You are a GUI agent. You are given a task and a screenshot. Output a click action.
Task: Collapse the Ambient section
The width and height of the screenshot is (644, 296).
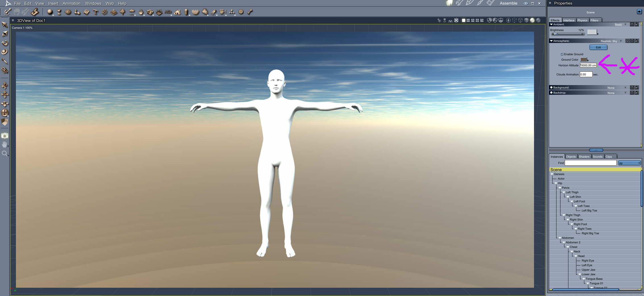551,24
